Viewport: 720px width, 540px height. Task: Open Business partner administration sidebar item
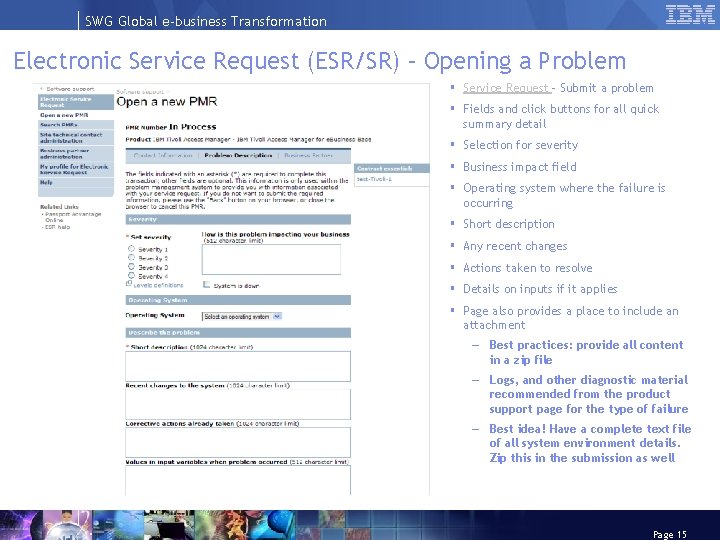[x=76, y=154]
